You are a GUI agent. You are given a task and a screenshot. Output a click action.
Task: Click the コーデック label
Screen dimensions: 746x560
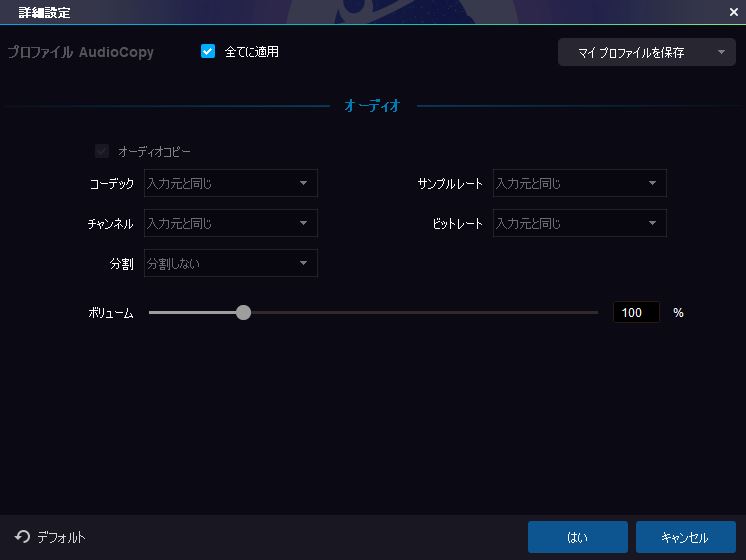(112, 184)
